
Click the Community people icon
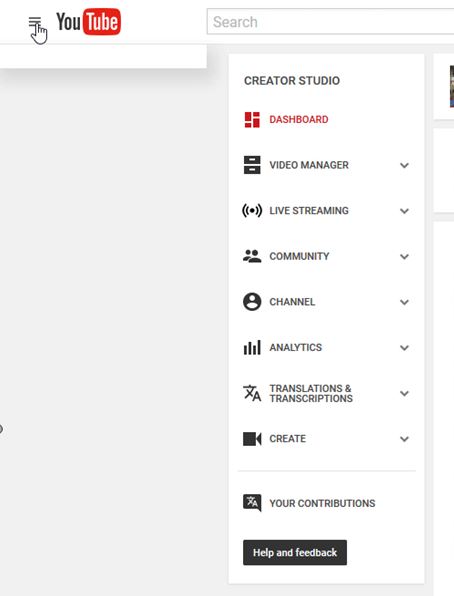pos(252,256)
